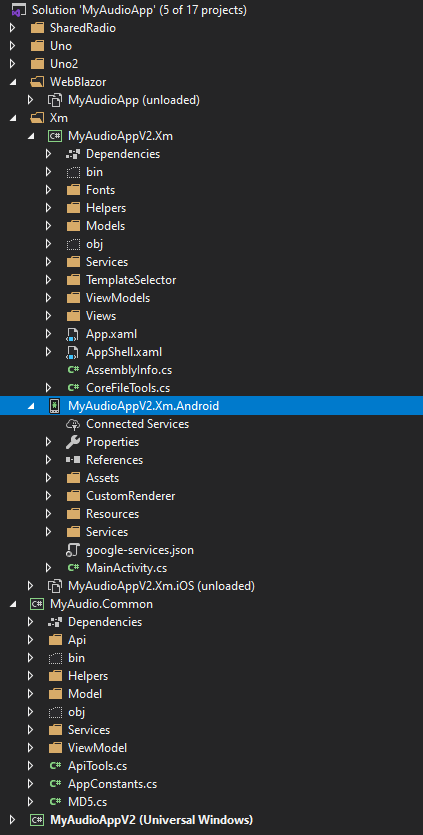Click the Uno2 folder icon
This screenshot has width=423, height=835.
37,64
